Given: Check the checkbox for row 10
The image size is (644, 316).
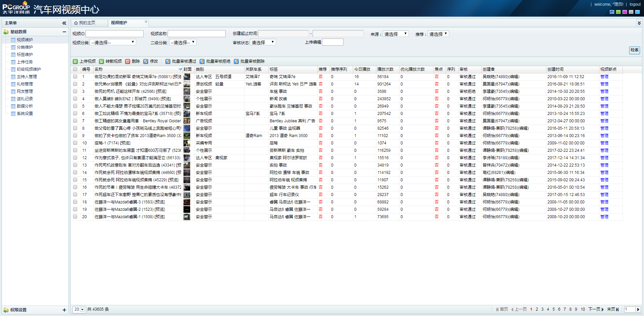Looking at the screenshot, I should point(75,143).
